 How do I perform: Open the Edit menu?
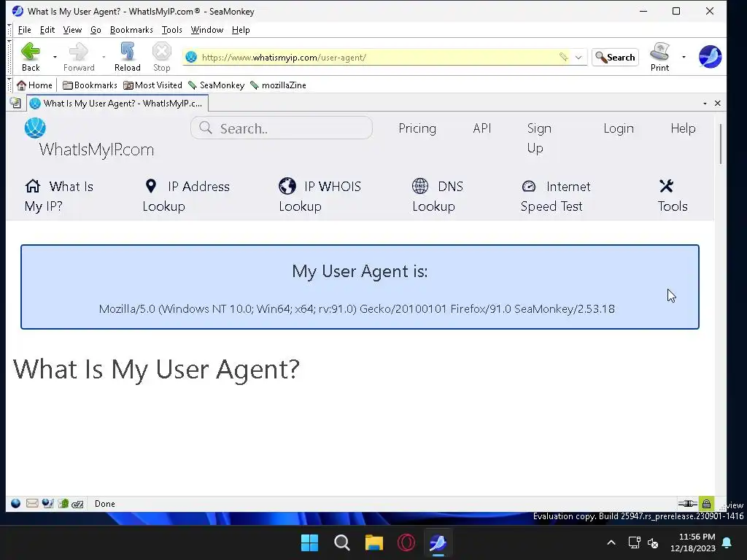click(47, 30)
